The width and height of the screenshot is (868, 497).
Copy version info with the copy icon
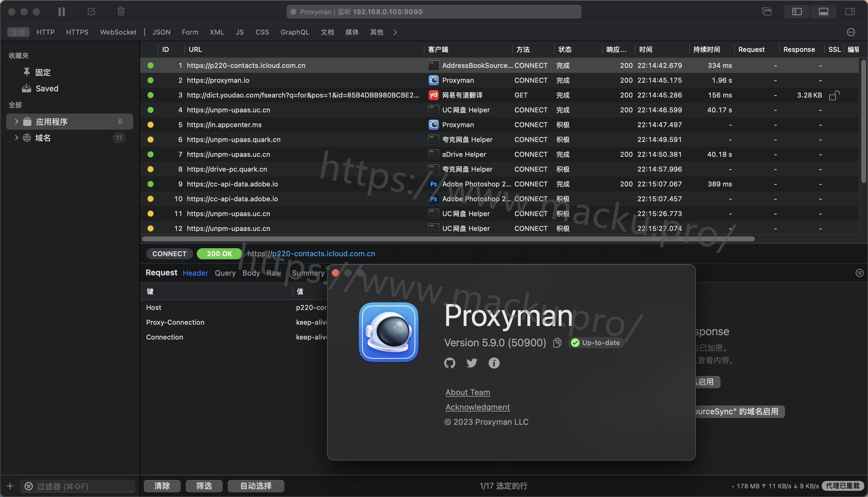click(557, 342)
